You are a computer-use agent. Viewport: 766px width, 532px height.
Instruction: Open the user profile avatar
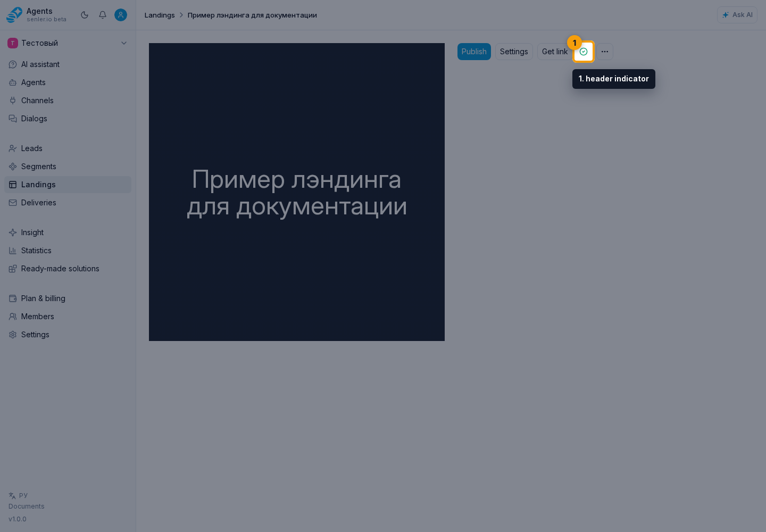[x=121, y=15]
